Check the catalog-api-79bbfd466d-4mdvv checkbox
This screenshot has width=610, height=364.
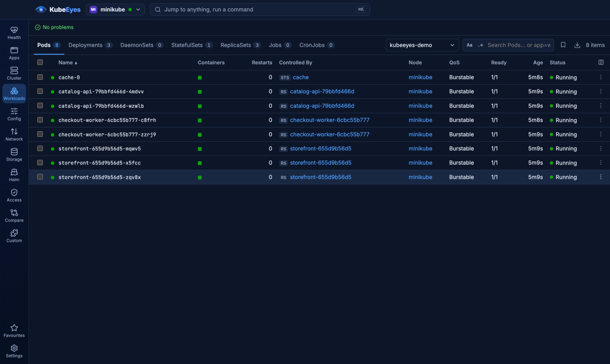[40, 91]
